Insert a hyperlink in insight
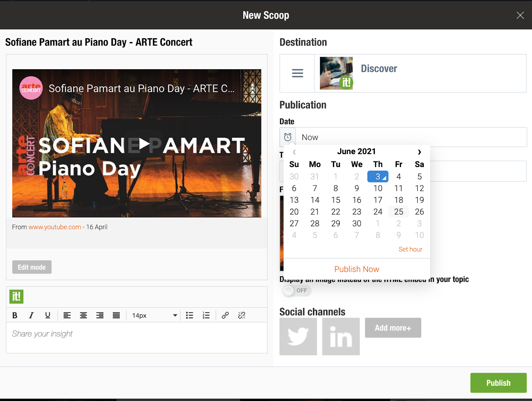The height and width of the screenshot is (401, 532). pyautogui.click(x=225, y=315)
